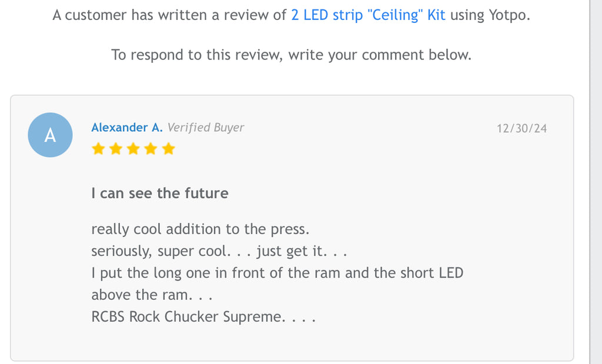Select the Verified Buyer label

(x=206, y=127)
